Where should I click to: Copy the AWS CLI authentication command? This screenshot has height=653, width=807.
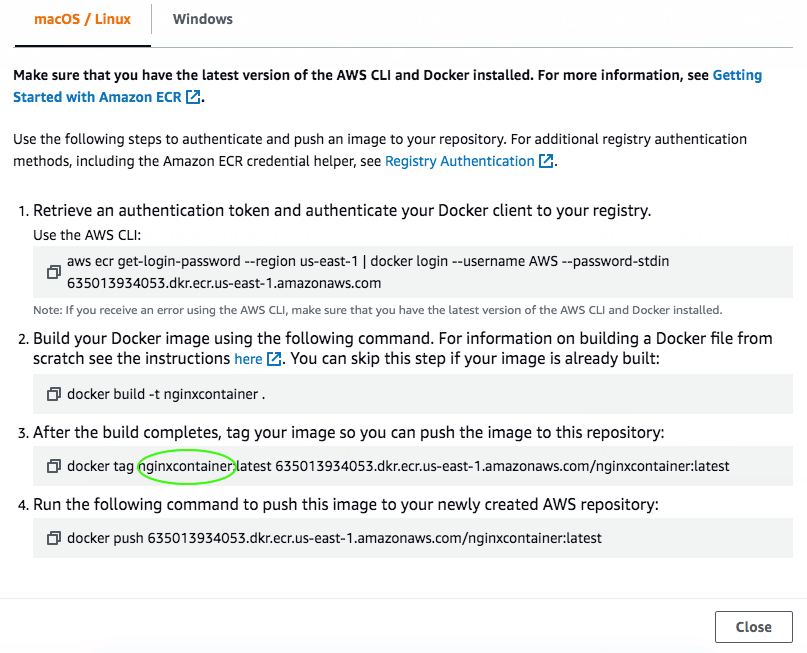pyautogui.click(x=54, y=270)
